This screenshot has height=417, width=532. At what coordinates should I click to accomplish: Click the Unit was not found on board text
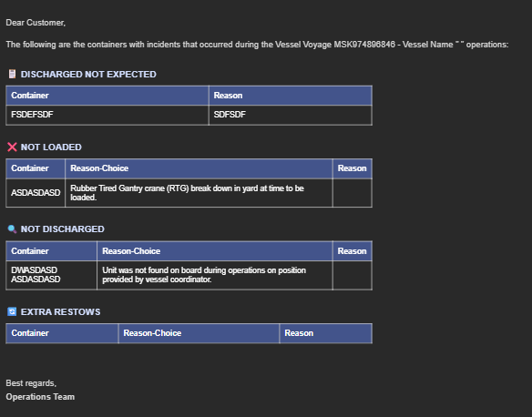tap(204, 275)
